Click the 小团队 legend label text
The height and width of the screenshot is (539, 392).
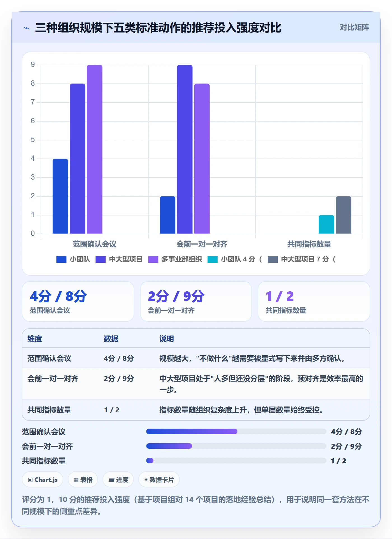[x=80, y=259]
